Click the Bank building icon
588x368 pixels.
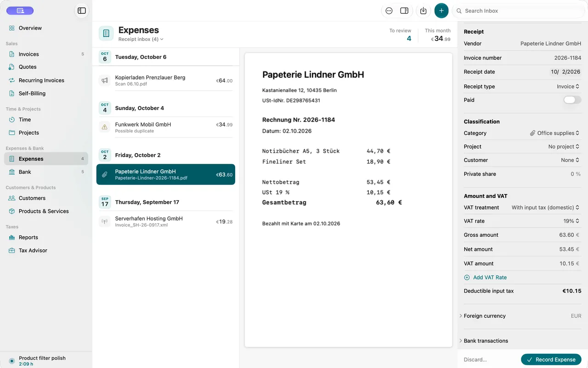12,172
